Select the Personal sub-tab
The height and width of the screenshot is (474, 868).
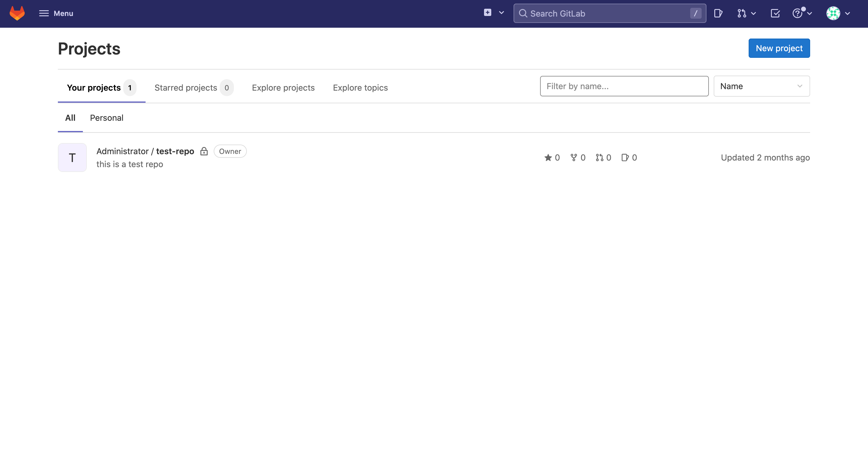coord(106,118)
